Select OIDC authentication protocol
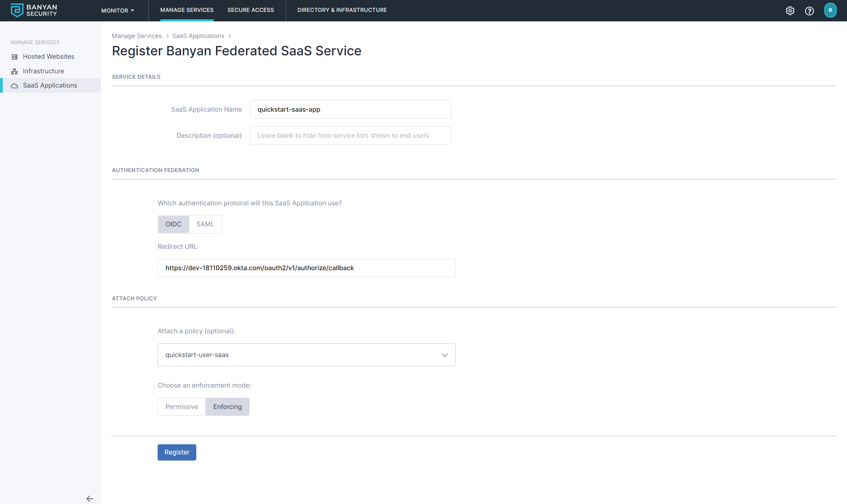This screenshot has height=504, width=847. click(x=173, y=224)
